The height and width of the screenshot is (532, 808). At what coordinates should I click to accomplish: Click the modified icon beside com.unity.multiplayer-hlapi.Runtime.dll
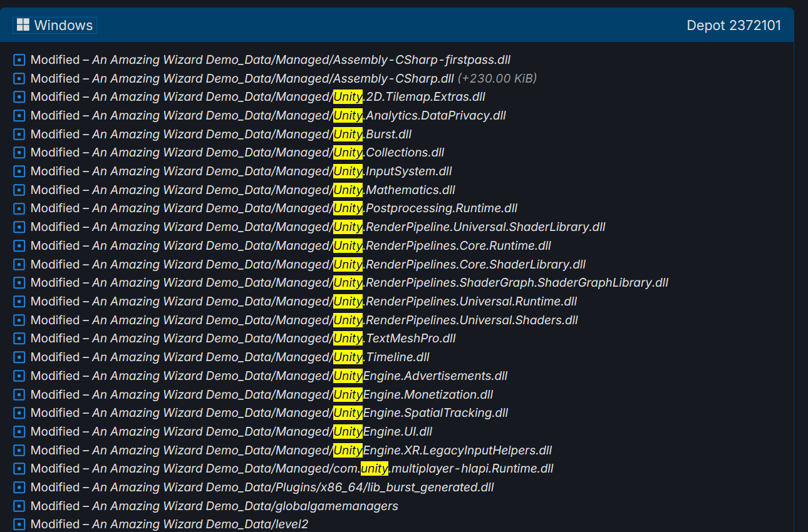click(19, 469)
